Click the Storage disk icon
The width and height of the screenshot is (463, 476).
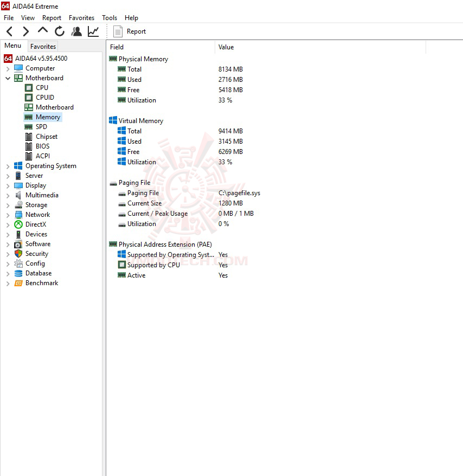click(x=18, y=205)
